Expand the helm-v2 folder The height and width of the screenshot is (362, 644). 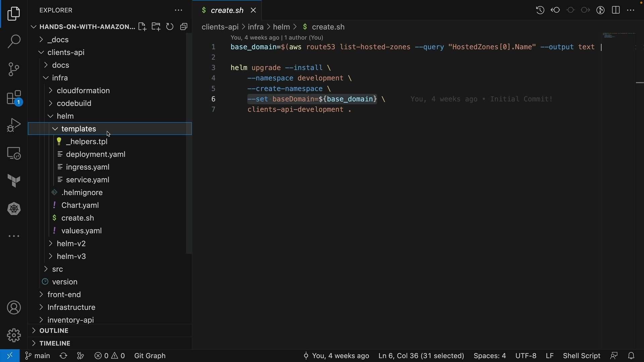coord(71,244)
